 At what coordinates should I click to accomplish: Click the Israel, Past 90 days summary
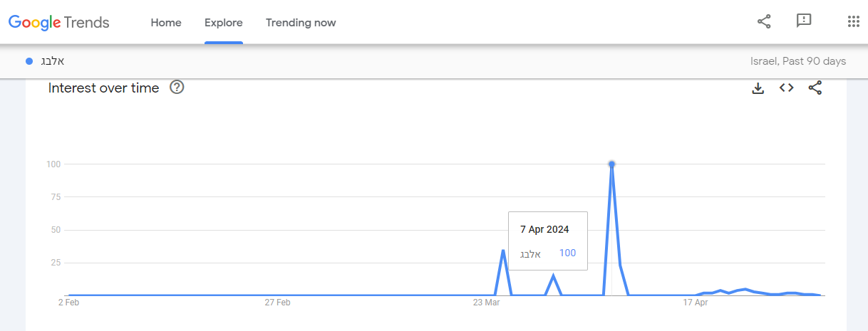tap(798, 61)
